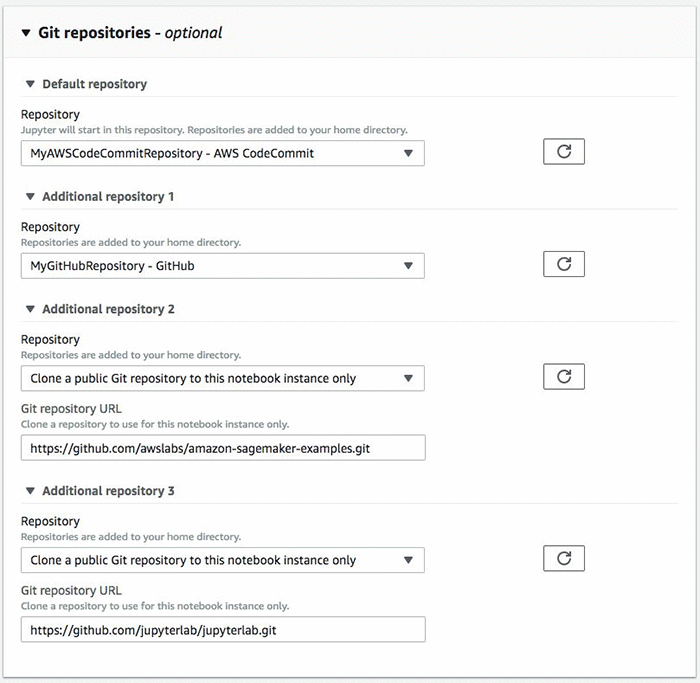Refresh the Default repository list

(563, 152)
